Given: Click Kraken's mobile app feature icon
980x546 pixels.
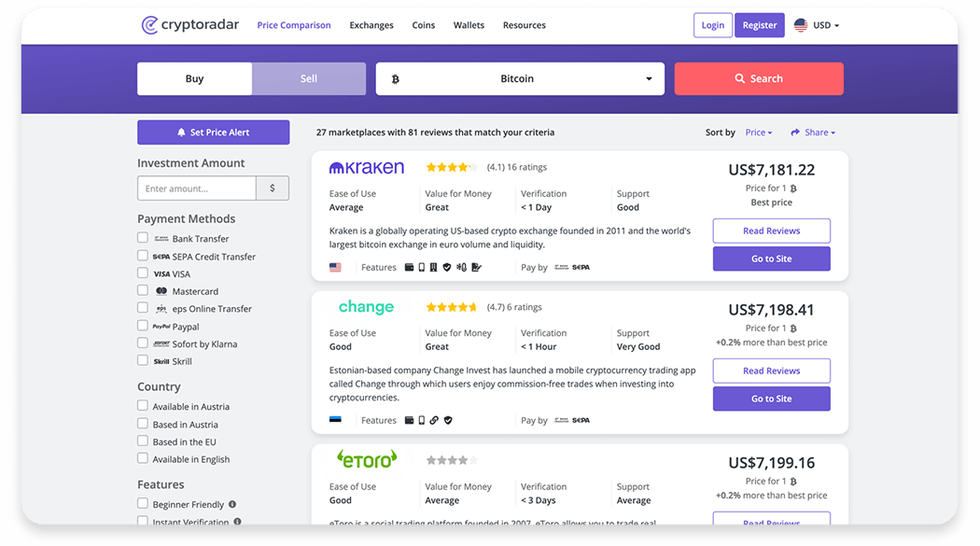Looking at the screenshot, I should 421,267.
